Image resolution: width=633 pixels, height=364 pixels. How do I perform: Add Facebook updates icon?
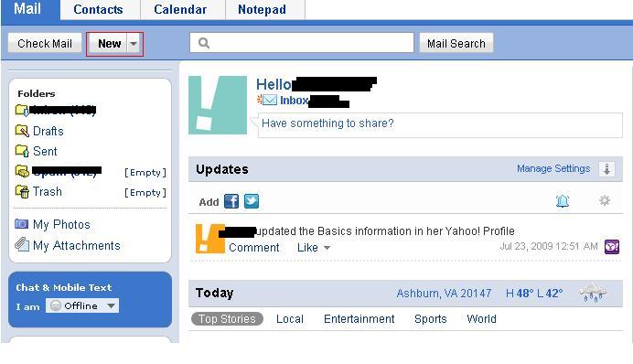[231, 201]
